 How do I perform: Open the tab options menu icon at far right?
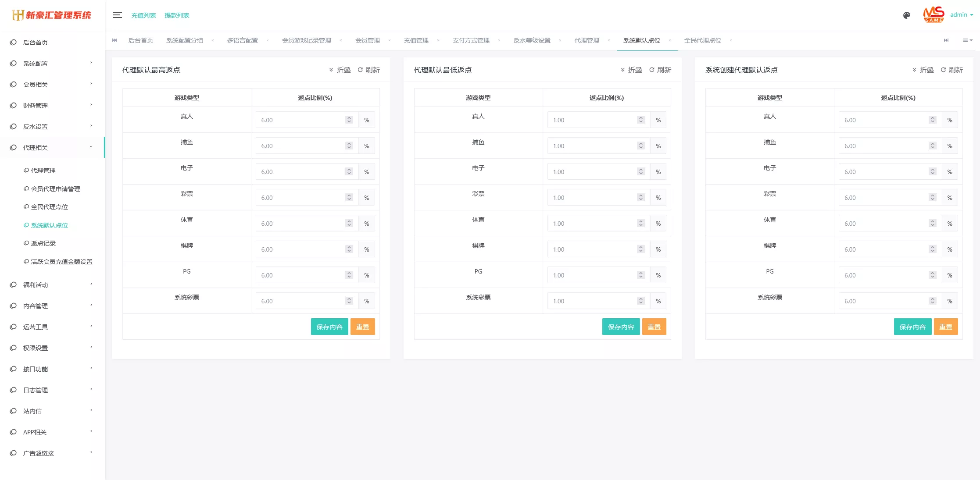point(967,40)
